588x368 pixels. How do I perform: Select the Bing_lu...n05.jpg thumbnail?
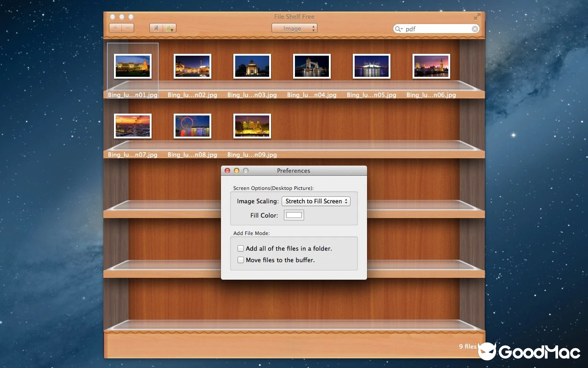point(372,66)
